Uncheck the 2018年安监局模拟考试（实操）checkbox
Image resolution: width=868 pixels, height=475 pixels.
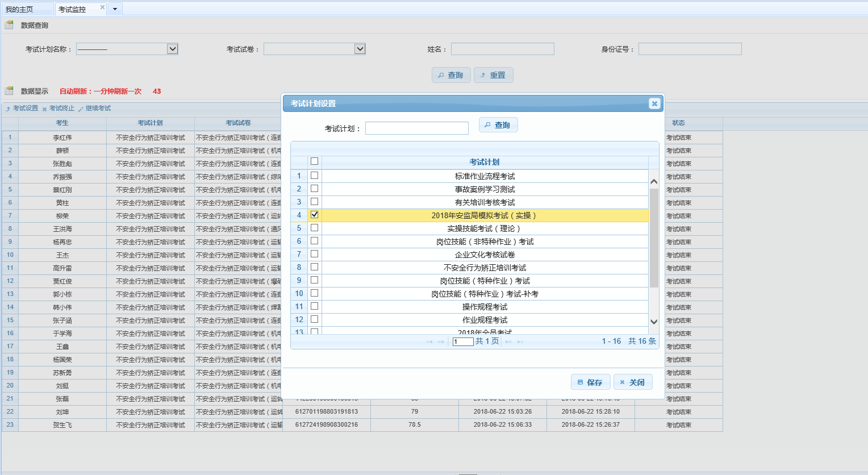[314, 215]
